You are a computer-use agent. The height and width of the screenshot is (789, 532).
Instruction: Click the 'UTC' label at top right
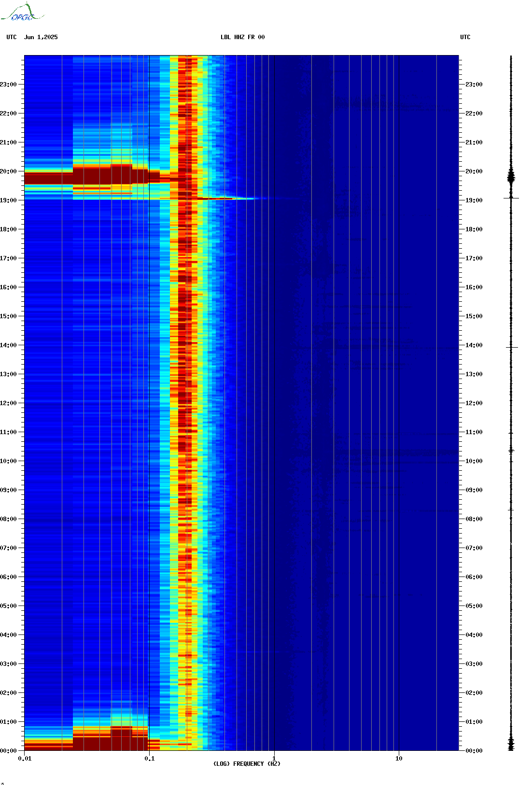[465, 37]
